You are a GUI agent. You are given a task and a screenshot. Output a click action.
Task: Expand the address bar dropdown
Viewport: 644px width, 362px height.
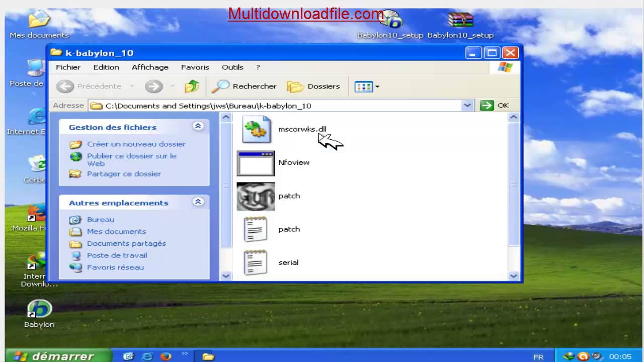tap(467, 106)
